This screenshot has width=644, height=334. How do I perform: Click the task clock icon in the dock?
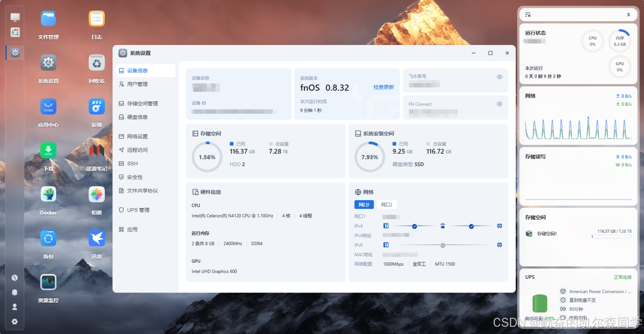15,278
